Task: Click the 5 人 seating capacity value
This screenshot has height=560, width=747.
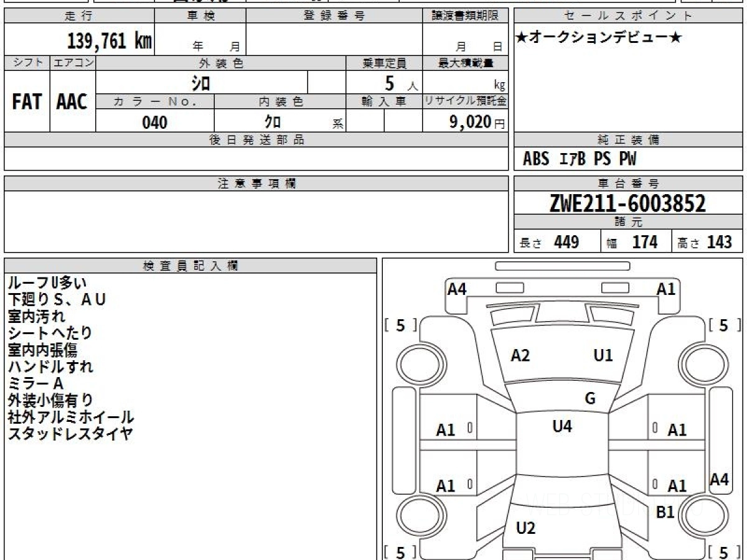Action: pyautogui.click(x=401, y=83)
